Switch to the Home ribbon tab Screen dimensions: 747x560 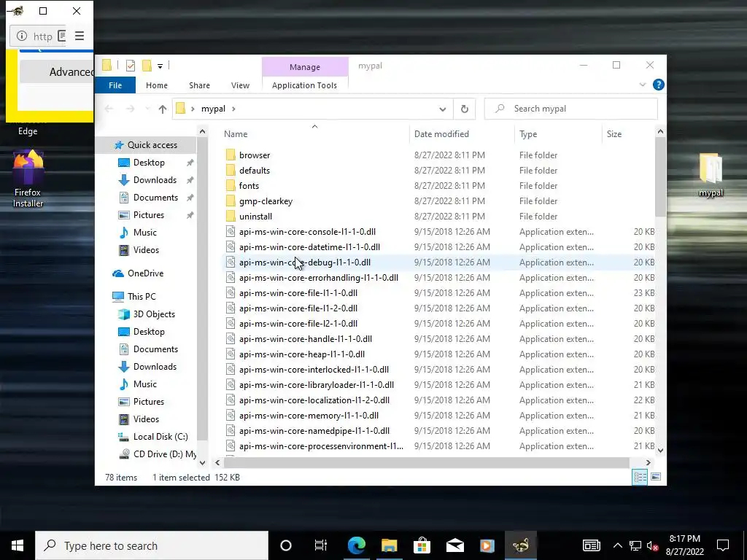[157, 85]
